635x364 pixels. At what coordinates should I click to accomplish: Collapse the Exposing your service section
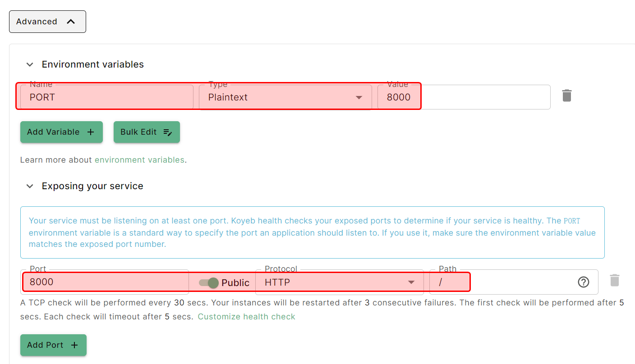(30, 186)
